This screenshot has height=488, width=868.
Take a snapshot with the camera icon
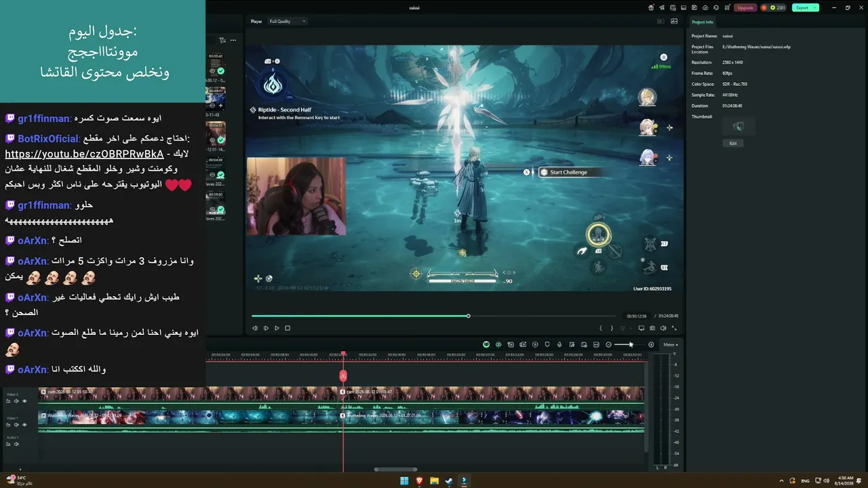pos(652,328)
